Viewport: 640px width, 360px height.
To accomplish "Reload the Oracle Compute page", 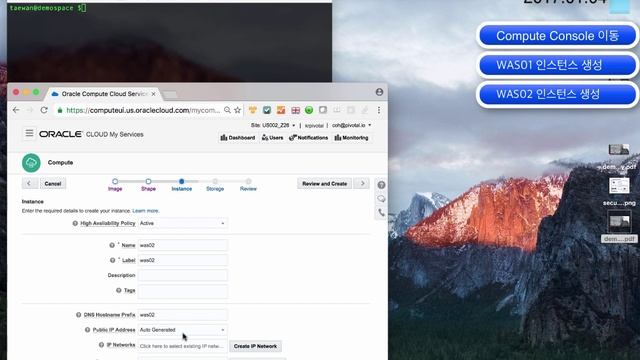I will [x=44, y=110].
